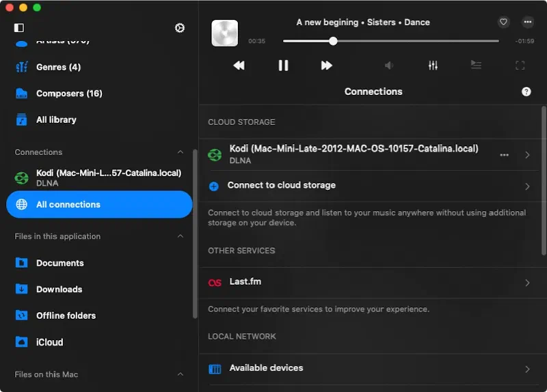The width and height of the screenshot is (547, 392).
Task: Collapse Files on this Mac section
Action: [x=181, y=374]
